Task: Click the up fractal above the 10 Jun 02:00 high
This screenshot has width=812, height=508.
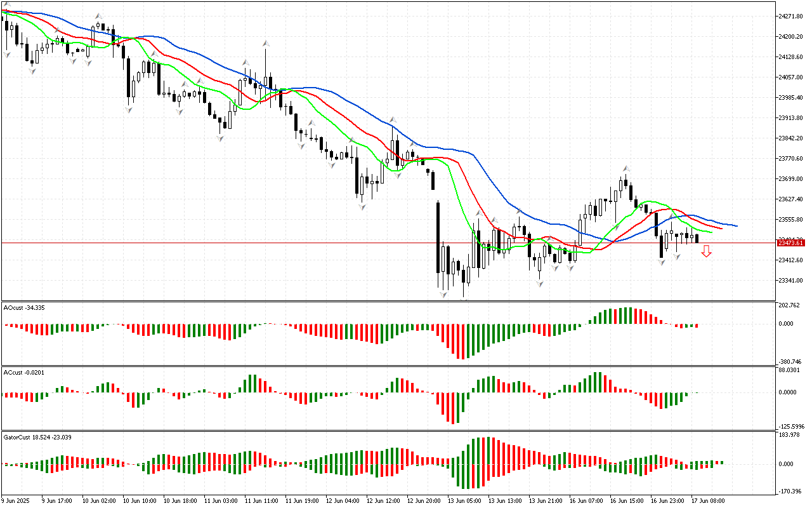Action: click(x=98, y=17)
